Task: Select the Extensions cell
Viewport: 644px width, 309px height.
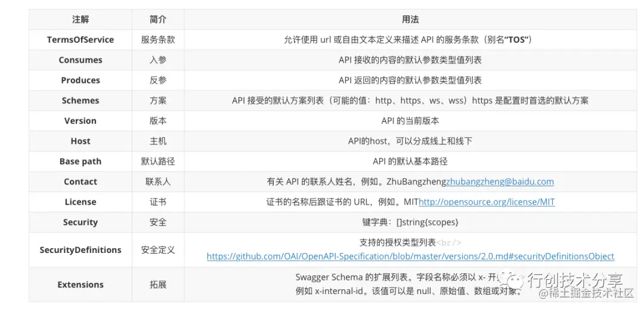Action: pyautogui.click(x=80, y=285)
